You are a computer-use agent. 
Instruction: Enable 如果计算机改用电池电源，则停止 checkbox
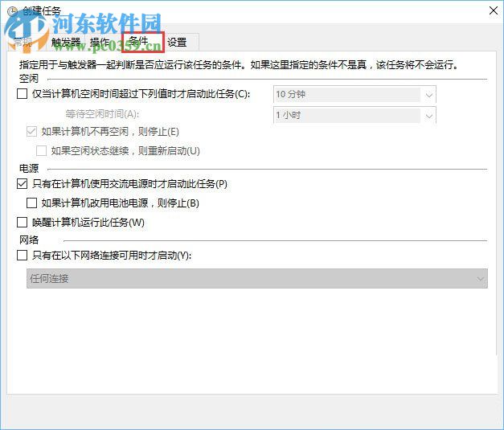(32, 203)
